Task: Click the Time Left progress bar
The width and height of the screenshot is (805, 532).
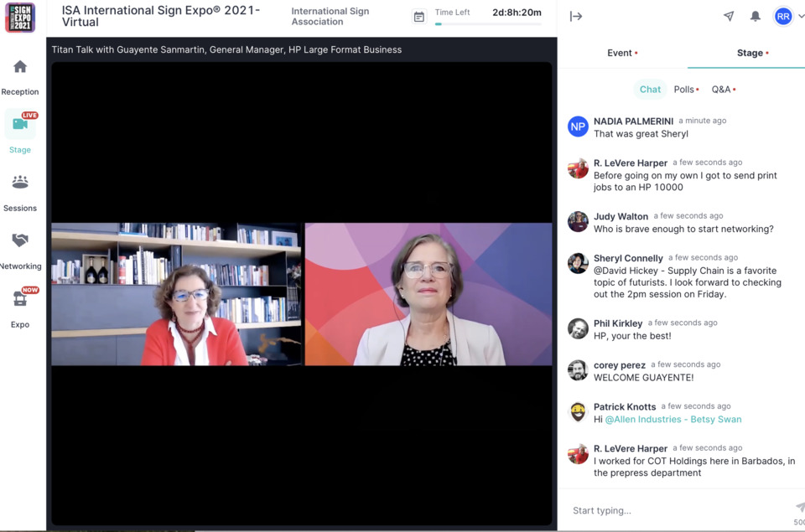Action: click(x=488, y=24)
